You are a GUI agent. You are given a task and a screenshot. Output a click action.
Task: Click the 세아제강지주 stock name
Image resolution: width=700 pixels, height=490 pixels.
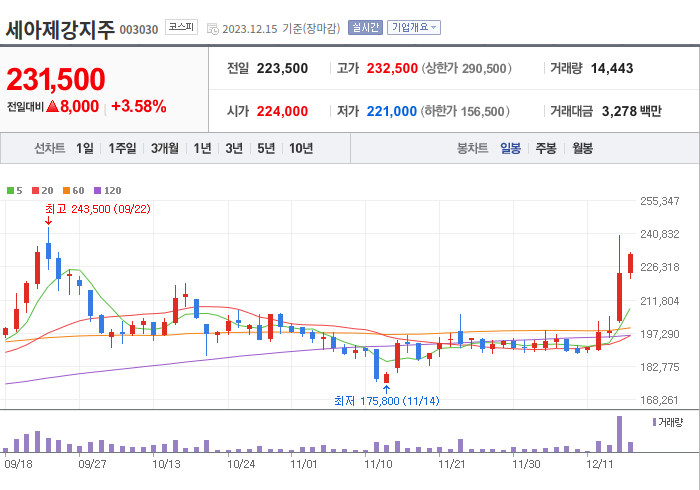click(60, 29)
